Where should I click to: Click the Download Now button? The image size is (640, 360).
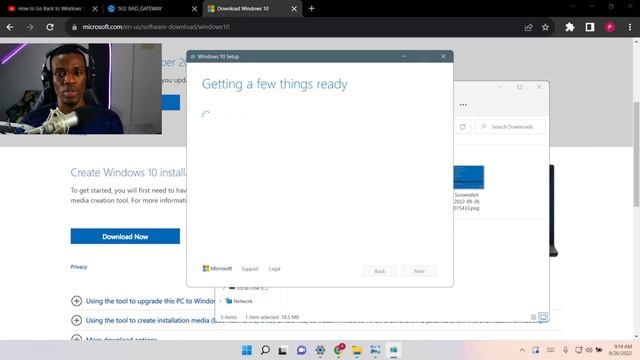pos(125,236)
